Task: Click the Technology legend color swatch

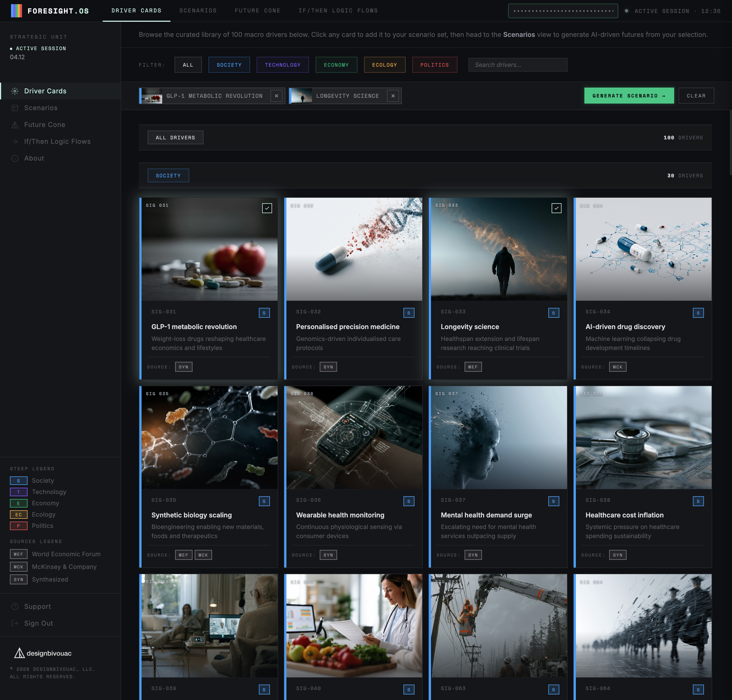Action: click(x=19, y=492)
